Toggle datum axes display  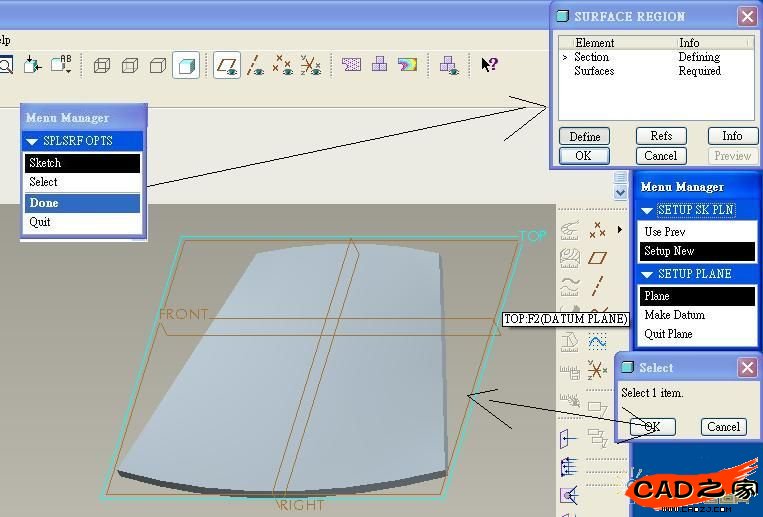254,65
